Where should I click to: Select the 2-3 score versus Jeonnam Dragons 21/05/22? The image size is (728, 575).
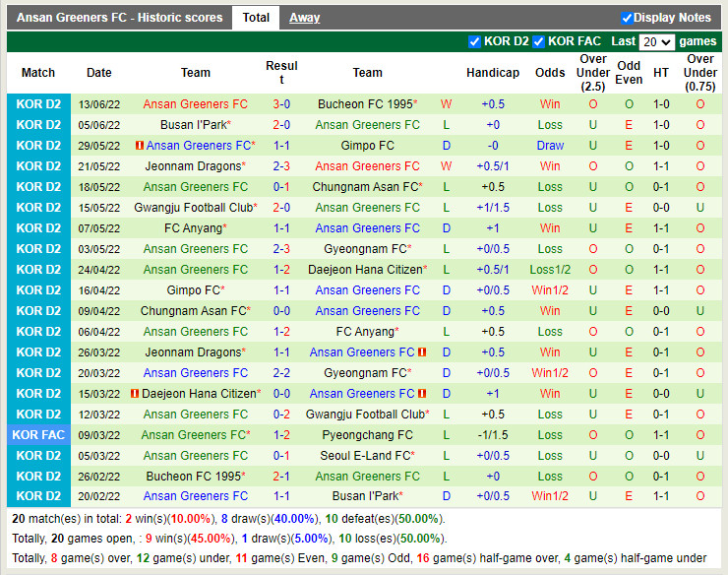(x=281, y=166)
